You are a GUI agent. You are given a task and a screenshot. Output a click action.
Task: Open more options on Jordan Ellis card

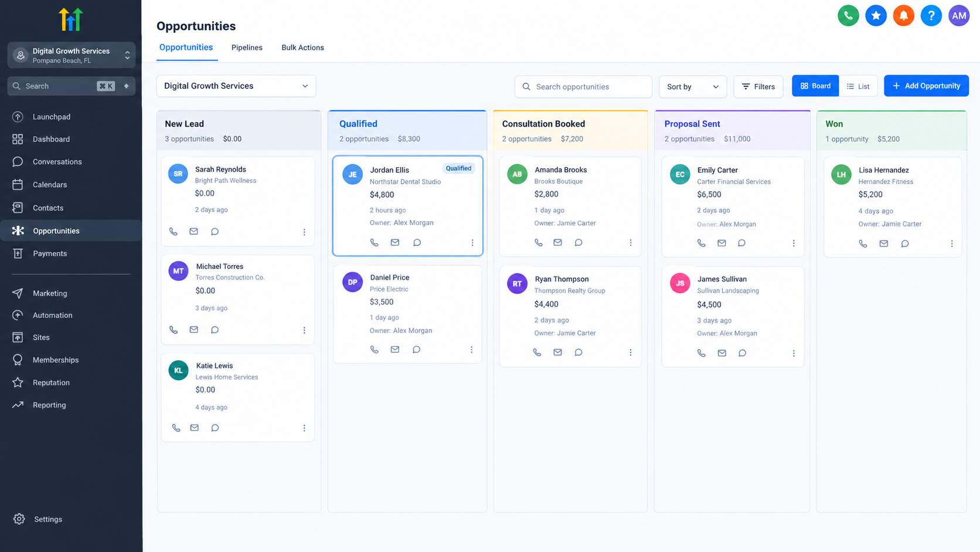[x=472, y=243]
